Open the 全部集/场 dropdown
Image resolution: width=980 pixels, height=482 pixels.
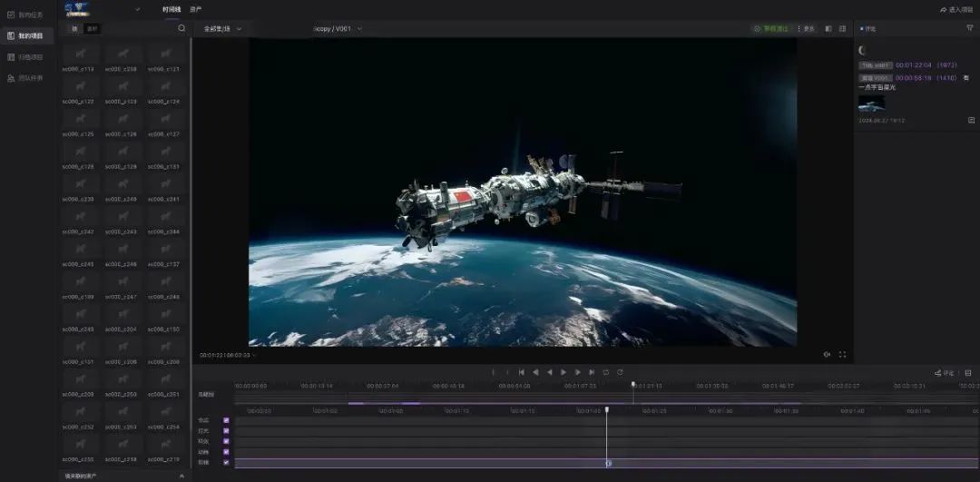pyautogui.click(x=222, y=29)
